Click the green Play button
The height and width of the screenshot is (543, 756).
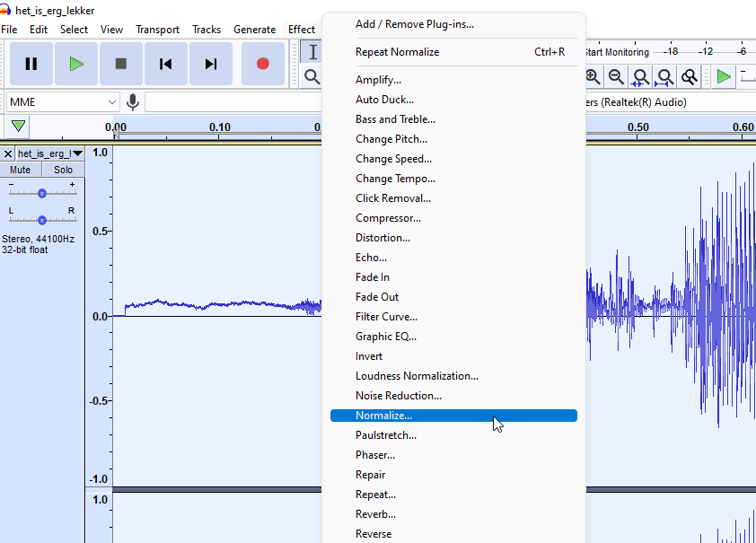(76, 64)
